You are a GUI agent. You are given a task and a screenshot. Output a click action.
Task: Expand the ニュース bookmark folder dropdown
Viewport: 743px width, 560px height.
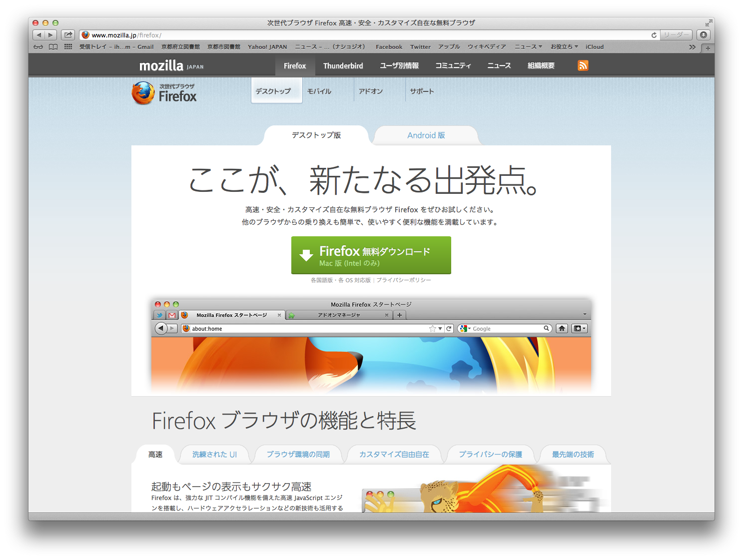click(x=528, y=47)
